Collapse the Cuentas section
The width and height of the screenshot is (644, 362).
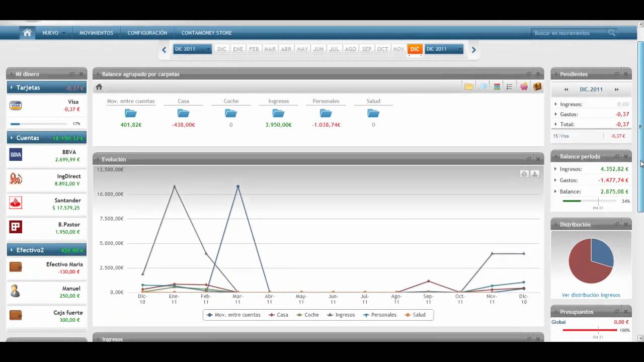pos(12,138)
